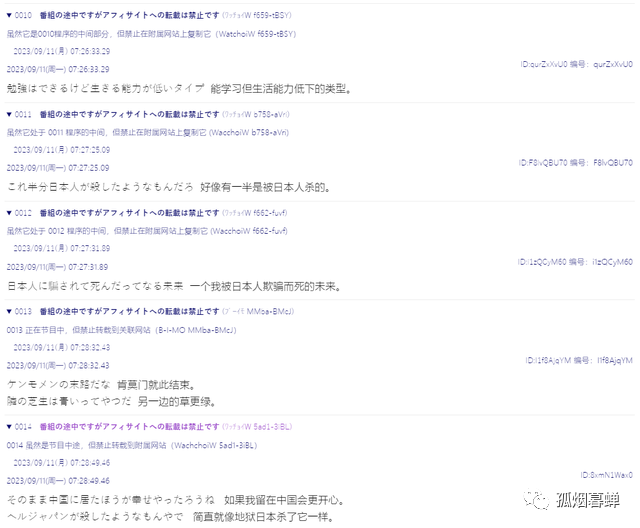The height and width of the screenshot is (528, 640).
Task: Click comment text 肯莫门就此结束
Action: click(156, 385)
